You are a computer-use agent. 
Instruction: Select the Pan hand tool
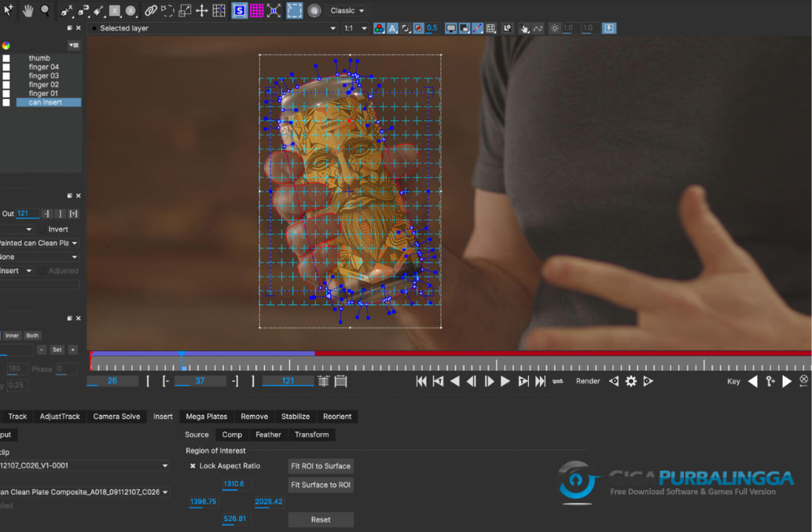click(x=28, y=10)
